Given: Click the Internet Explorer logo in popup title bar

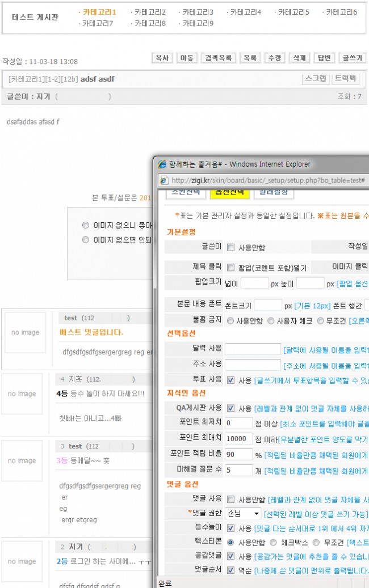Looking at the screenshot, I should 162,164.
